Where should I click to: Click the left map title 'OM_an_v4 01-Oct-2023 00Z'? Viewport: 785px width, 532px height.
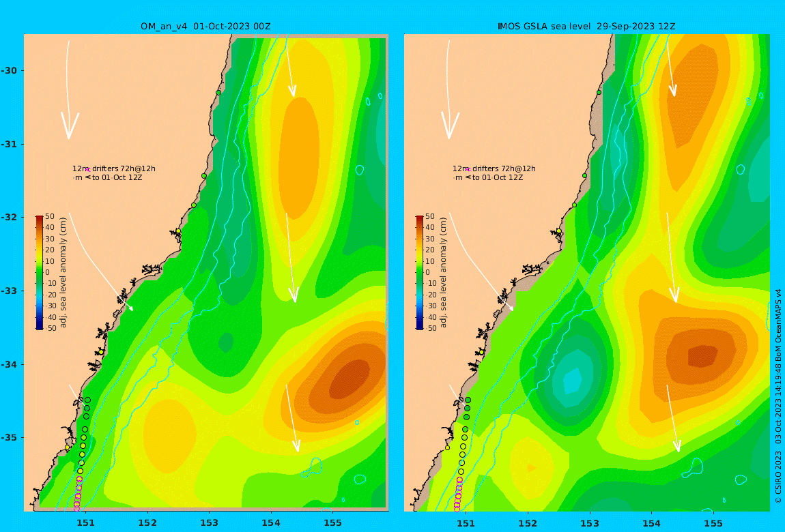(205, 26)
